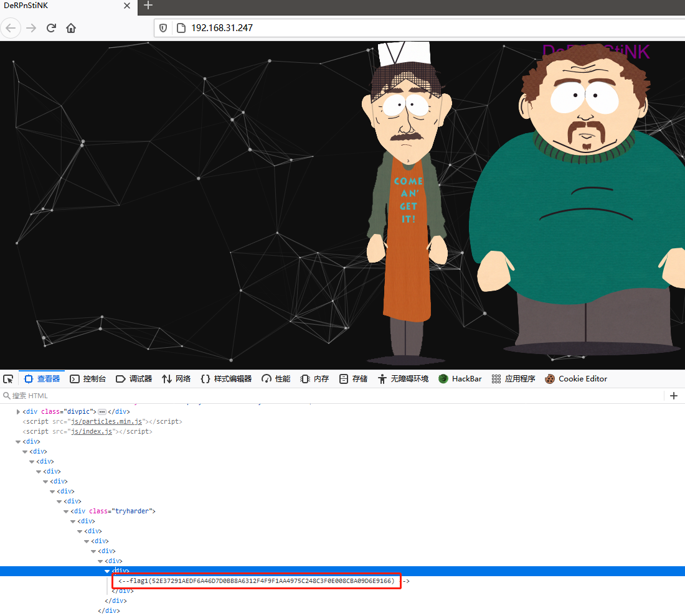Viewport: 685px width, 616px height.
Task: Collapse the div class="tryharder" node
Action: pos(66,511)
